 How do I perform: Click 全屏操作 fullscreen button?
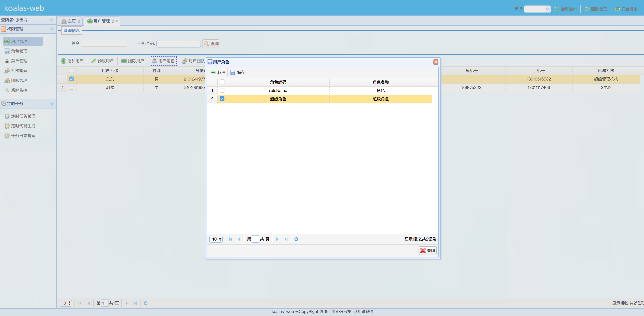[565, 9]
